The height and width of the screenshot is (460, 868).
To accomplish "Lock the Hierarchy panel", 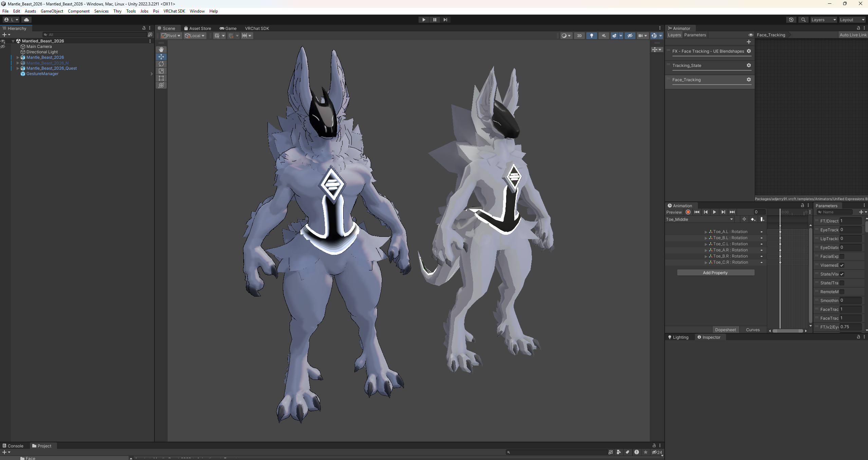I will [x=144, y=28].
